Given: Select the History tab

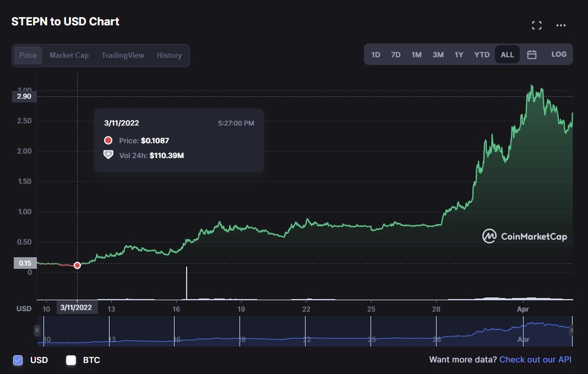Looking at the screenshot, I should (x=169, y=56).
